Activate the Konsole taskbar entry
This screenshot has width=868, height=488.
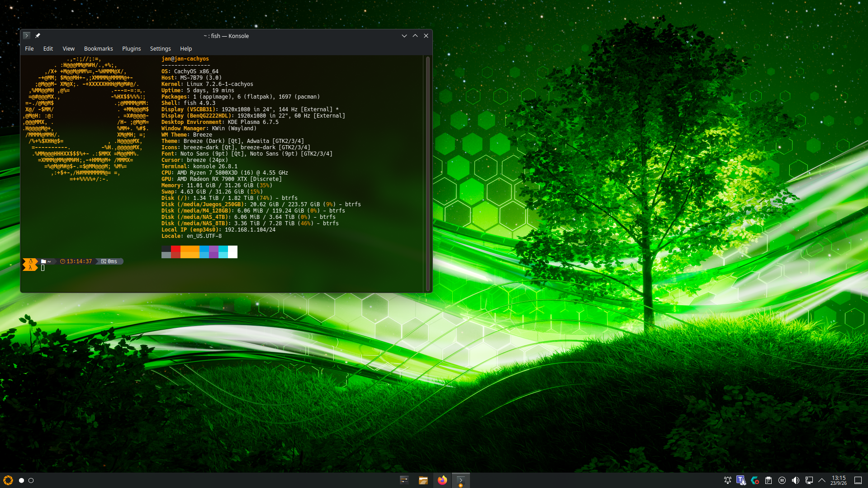[x=461, y=480]
